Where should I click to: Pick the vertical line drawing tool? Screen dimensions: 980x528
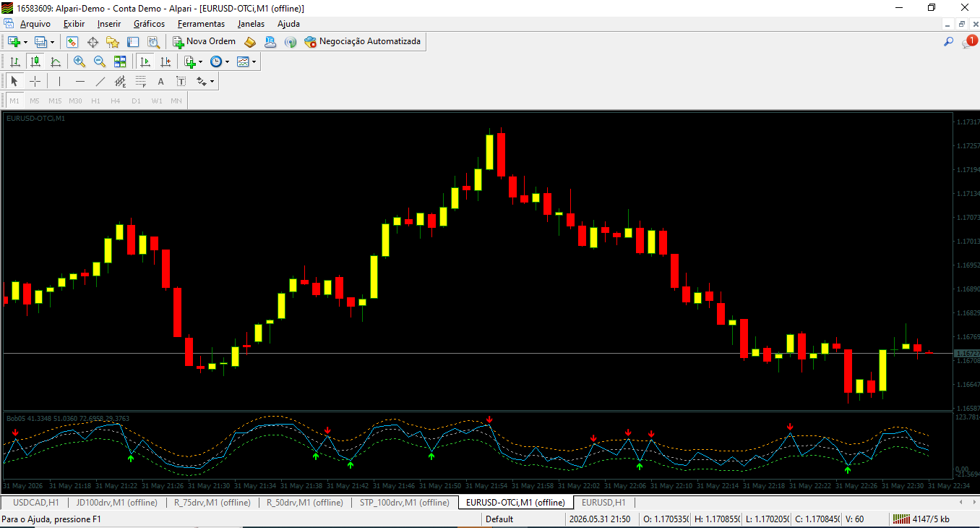pos(59,81)
